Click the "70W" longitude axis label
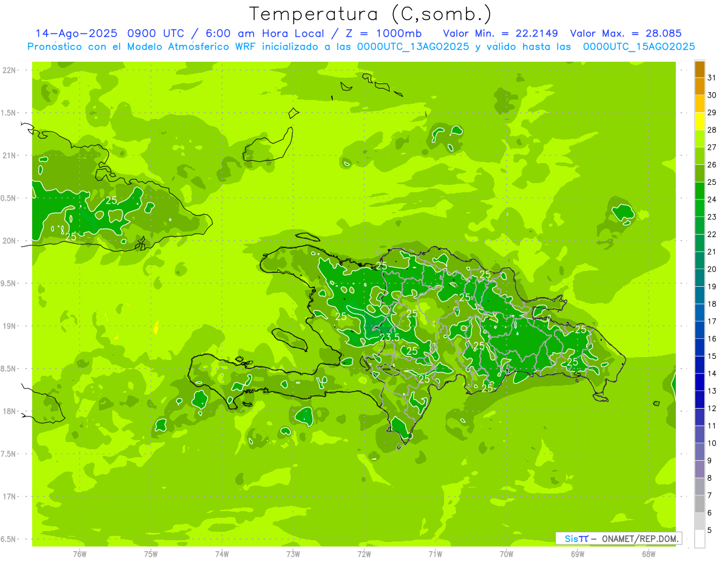The image size is (728, 562). [507, 554]
